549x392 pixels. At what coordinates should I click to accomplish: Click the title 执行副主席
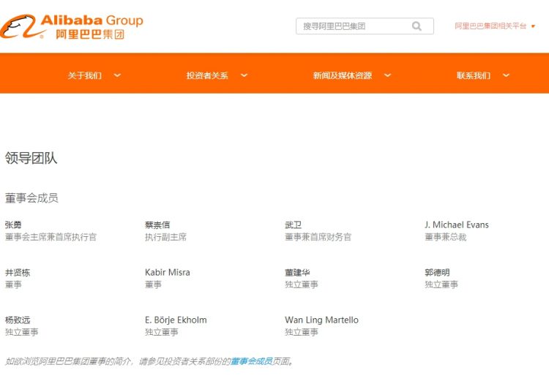166,237
